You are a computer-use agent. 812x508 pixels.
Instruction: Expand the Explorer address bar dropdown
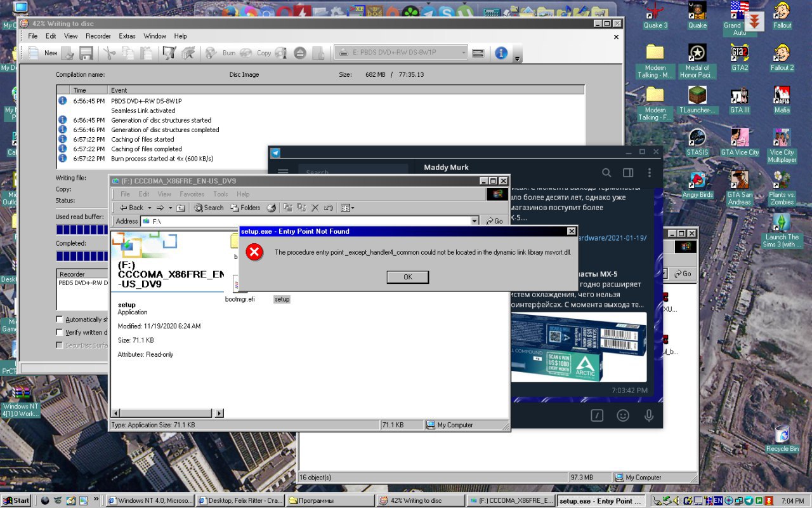475,221
